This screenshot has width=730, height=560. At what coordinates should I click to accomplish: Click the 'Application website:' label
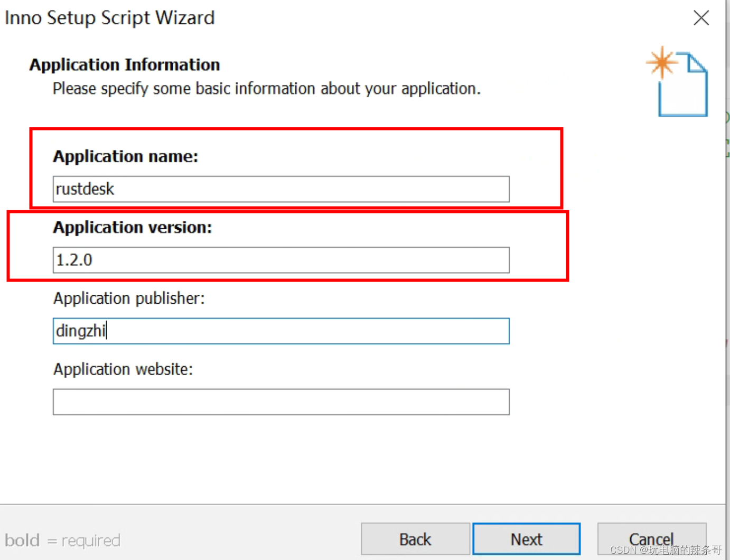click(123, 369)
